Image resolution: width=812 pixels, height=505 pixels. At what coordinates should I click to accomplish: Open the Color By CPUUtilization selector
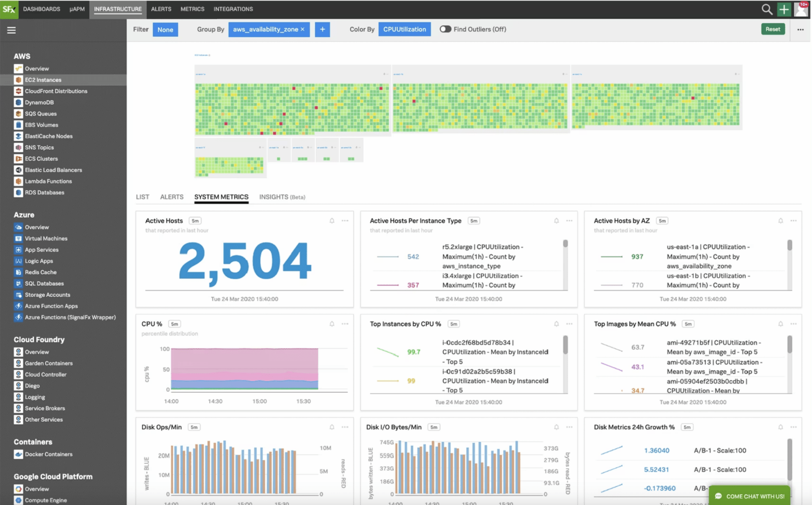[x=404, y=29]
